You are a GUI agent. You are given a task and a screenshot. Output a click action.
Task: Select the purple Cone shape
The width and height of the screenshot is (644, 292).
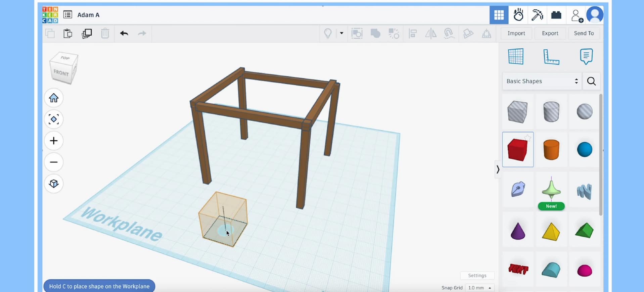tap(517, 231)
